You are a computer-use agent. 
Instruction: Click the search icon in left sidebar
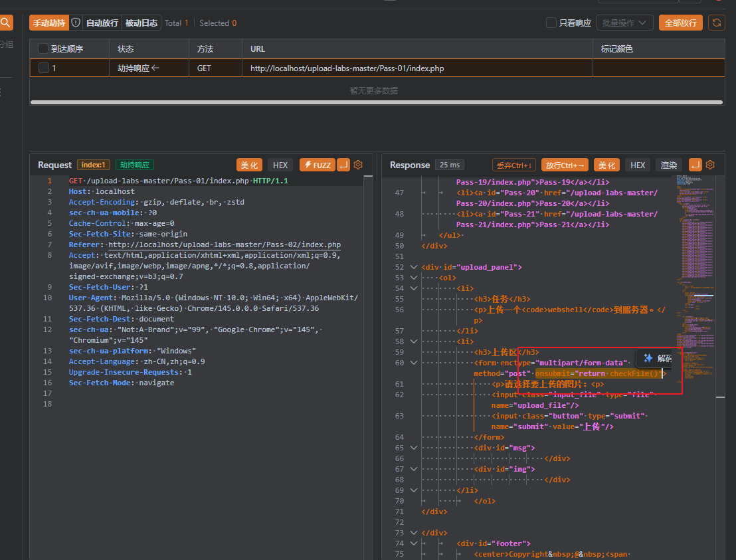point(5,23)
